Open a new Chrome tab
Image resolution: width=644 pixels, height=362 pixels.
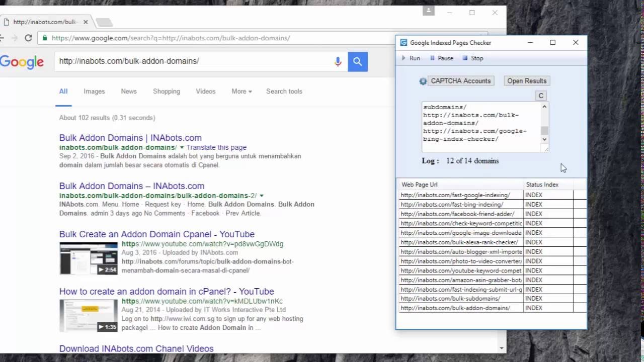(x=104, y=22)
